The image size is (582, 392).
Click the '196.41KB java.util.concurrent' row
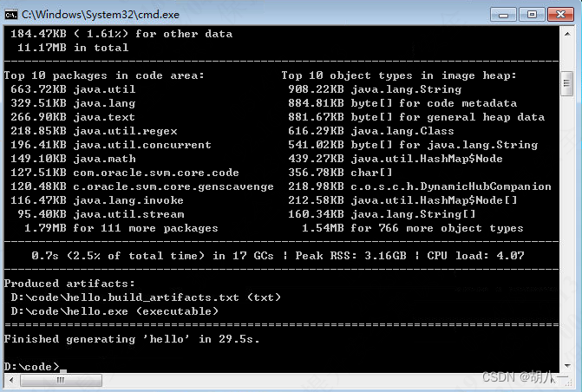pos(111,145)
